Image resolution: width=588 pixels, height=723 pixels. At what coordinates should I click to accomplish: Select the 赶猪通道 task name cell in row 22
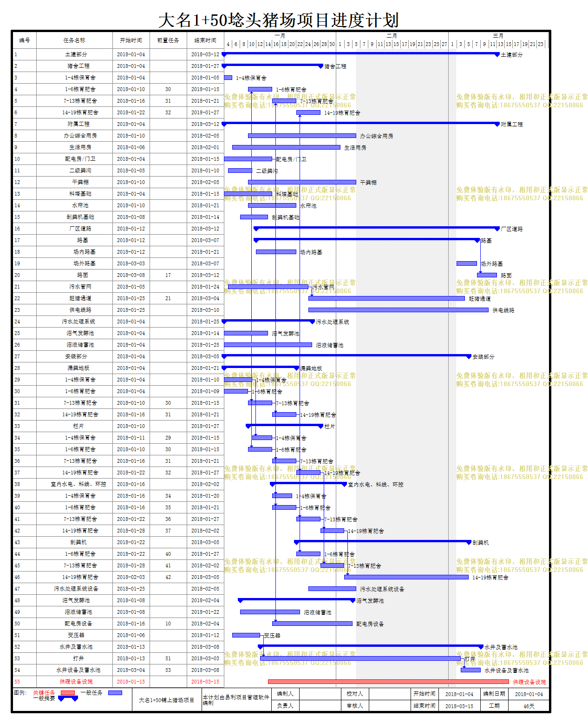click(x=74, y=298)
